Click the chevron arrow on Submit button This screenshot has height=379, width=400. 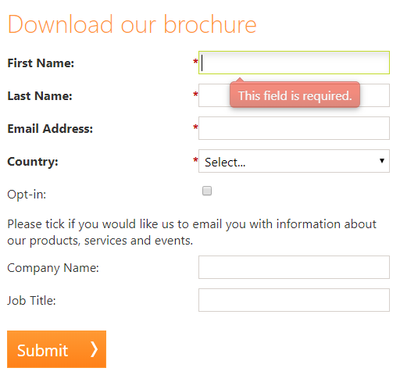pos(94,349)
